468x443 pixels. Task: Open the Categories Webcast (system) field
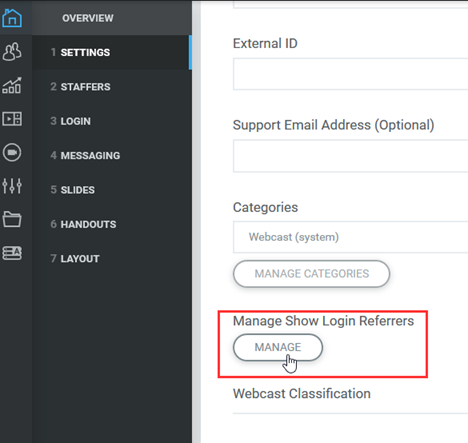click(x=350, y=237)
